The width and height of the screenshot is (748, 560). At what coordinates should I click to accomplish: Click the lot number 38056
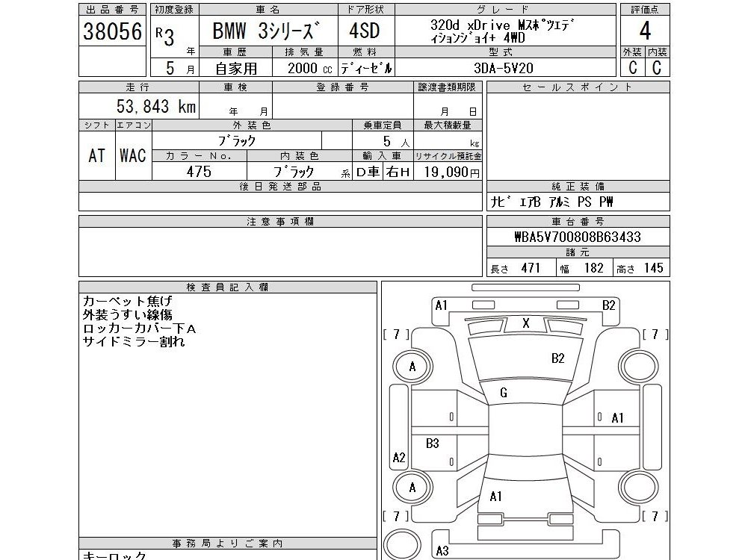click(112, 31)
